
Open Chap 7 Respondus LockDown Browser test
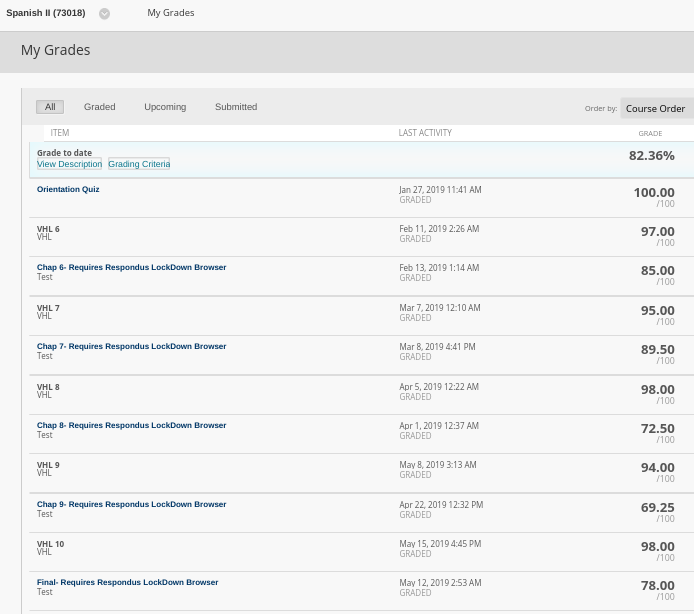point(131,346)
